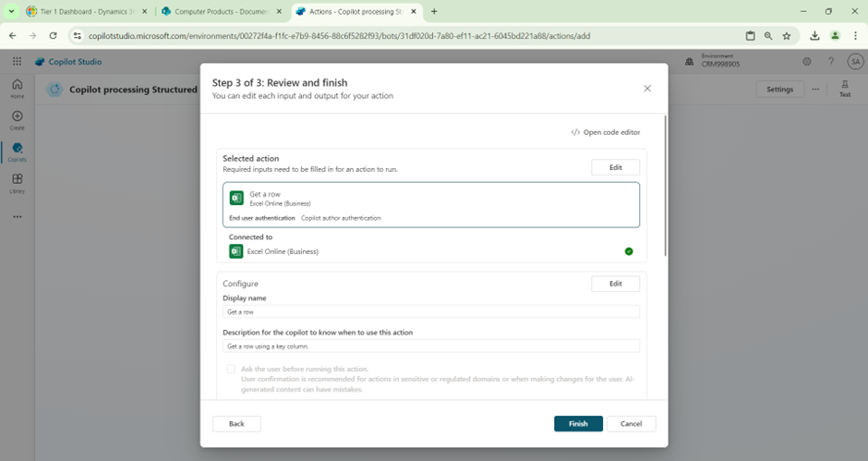868x461 pixels.
Task: Open the browser downloads icon
Action: [x=814, y=36]
